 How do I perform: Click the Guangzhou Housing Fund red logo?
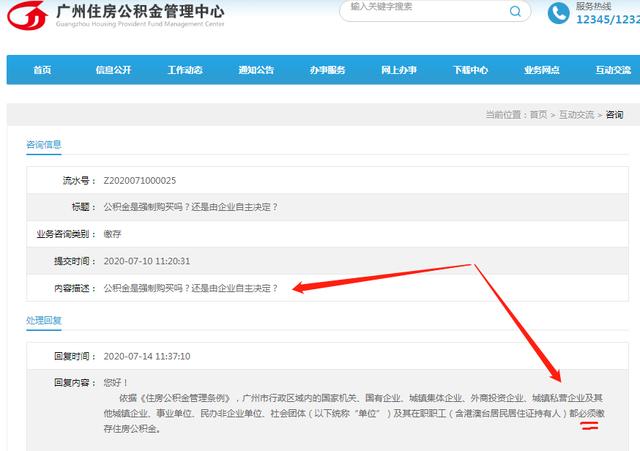pyautogui.click(x=29, y=16)
